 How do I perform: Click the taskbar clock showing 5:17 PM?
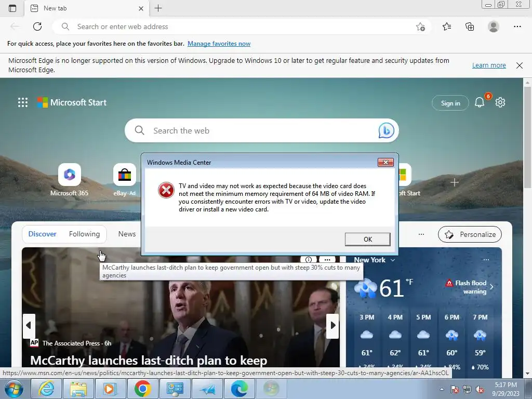coord(506,389)
